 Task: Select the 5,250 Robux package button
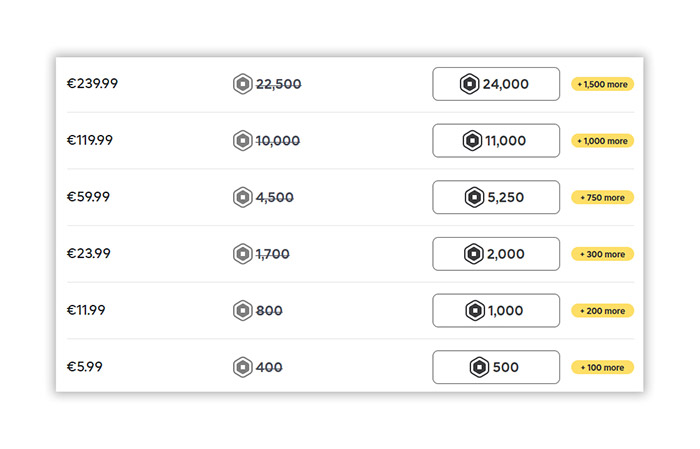(x=496, y=197)
